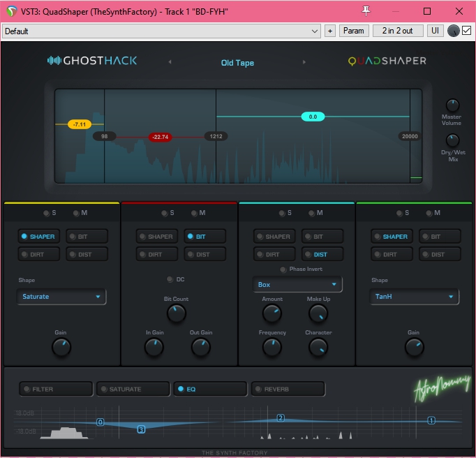Click the Master Volume knob
Screen dimensions: 476x458
pyautogui.click(x=452, y=106)
